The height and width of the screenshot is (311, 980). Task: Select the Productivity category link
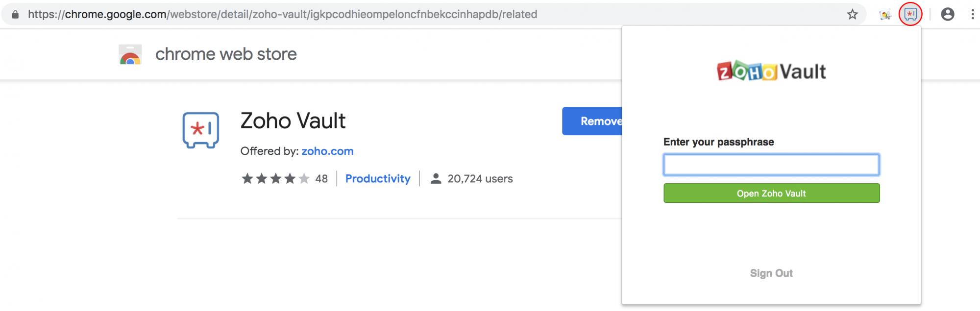coord(377,178)
